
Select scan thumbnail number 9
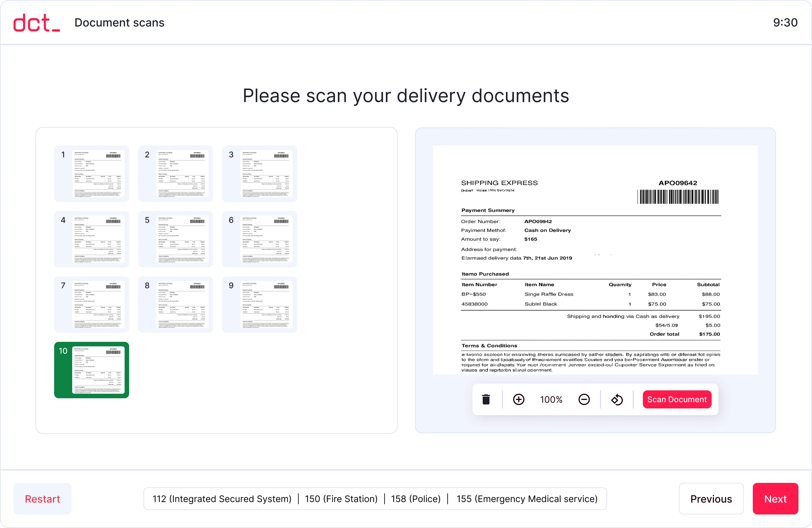(259, 304)
